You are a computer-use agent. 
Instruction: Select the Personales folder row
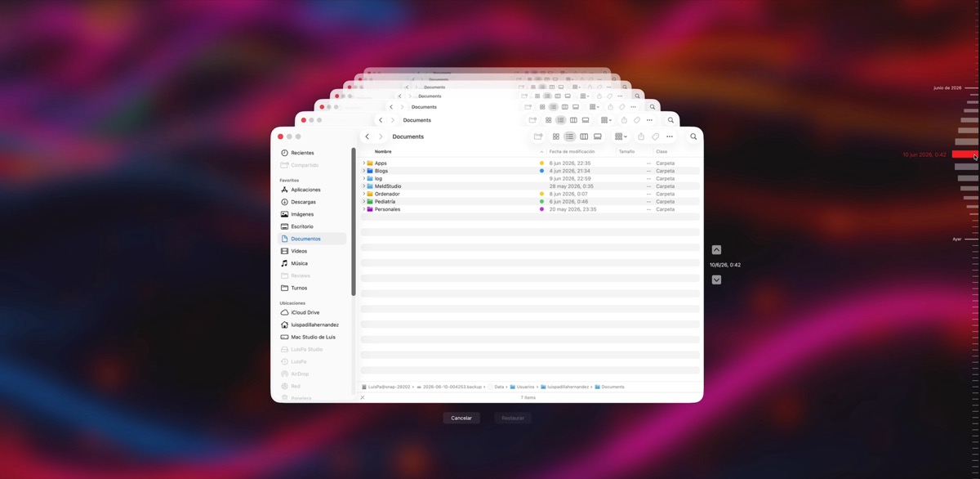point(530,209)
